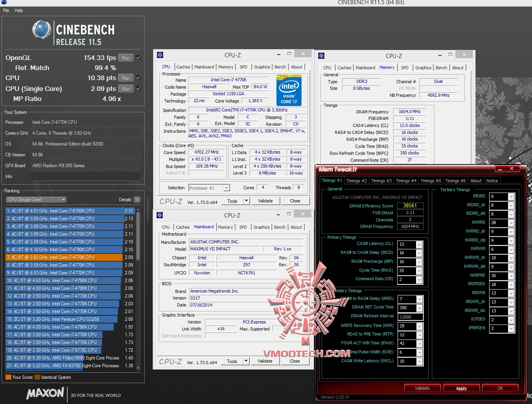The image size is (532, 404).
Task: Open ranking Details arrow button
Action: [137, 200]
